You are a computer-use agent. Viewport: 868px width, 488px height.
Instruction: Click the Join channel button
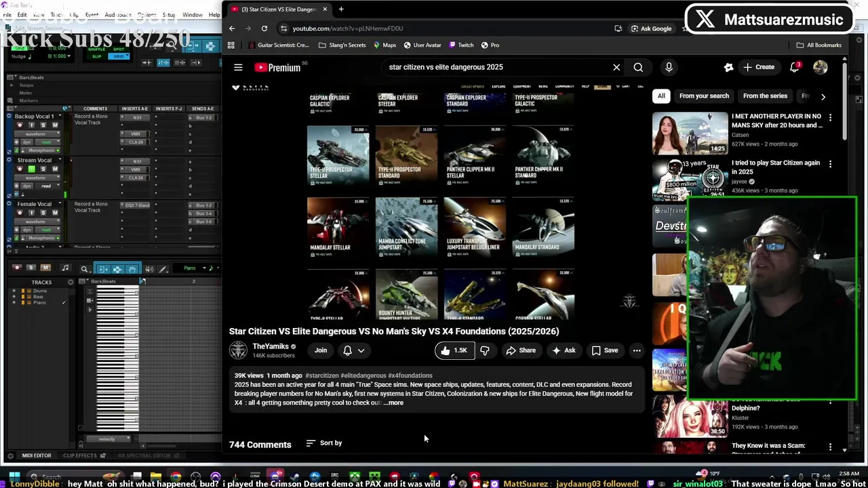(321, 350)
